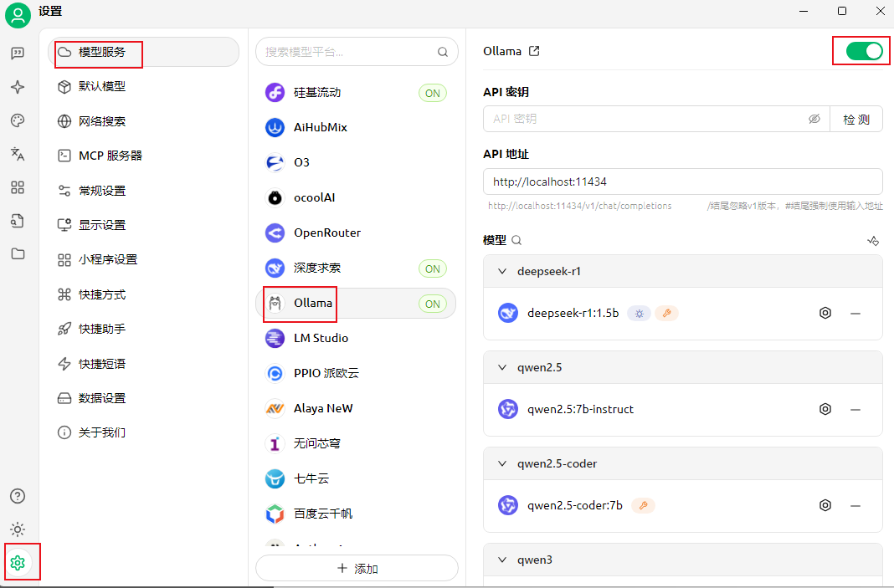Select the 百度云千帆 provider row
Image resolution: width=894 pixels, height=588 pixels.
pyautogui.click(x=356, y=514)
